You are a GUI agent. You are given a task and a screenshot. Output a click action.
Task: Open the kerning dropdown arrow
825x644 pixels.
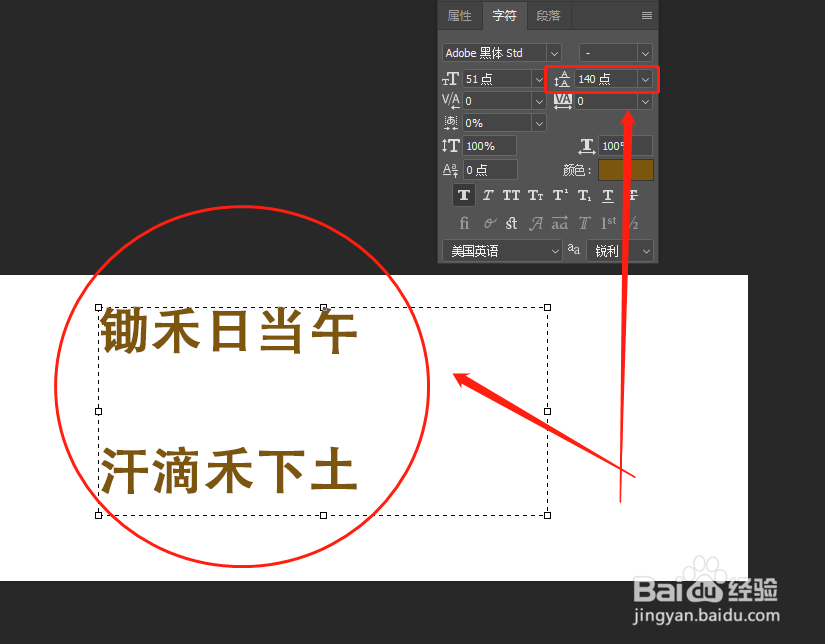coord(539,101)
